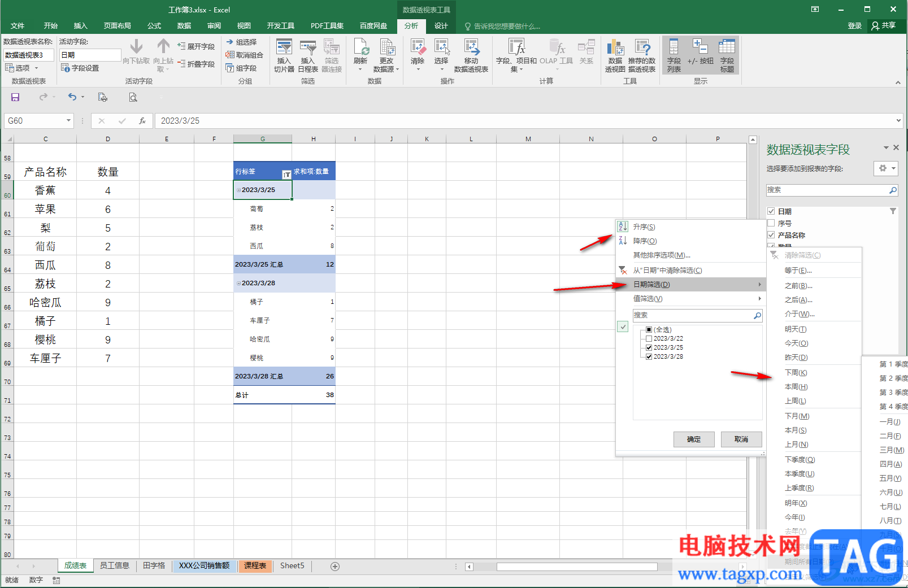Switch to the 课程表 sheet

click(x=255, y=565)
